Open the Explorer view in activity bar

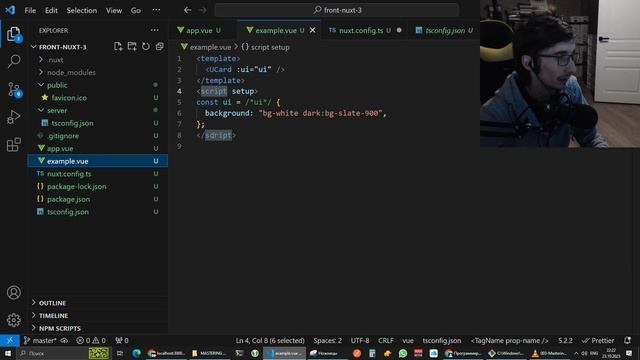click(x=13, y=34)
